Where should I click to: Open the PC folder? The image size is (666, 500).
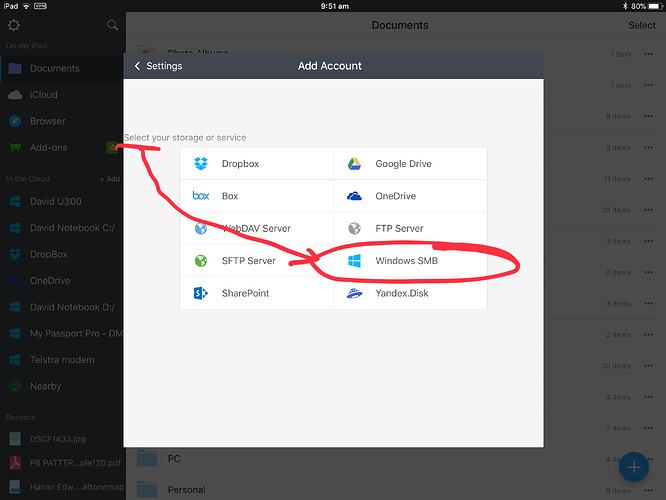(174, 459)
